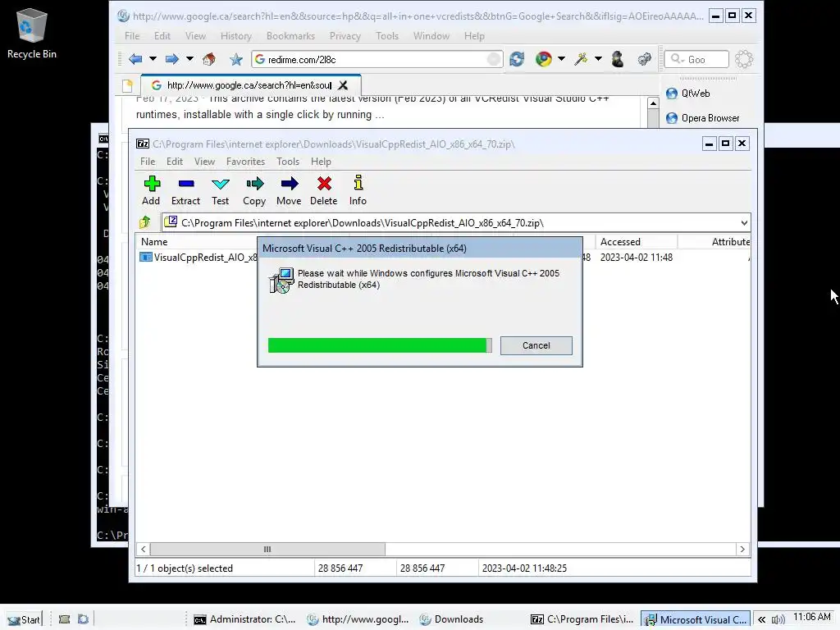Click the Goo search box

pyautogui.click(x=696, y=59)
